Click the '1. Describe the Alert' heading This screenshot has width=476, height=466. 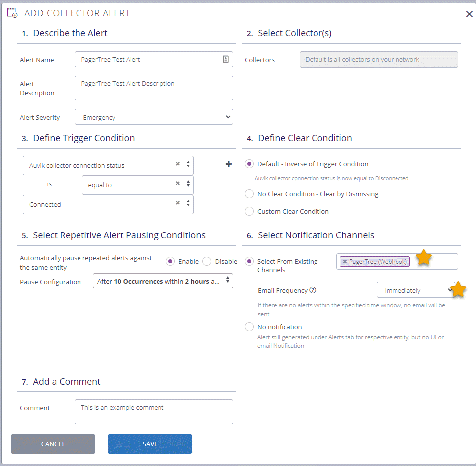pyautogui.click(x=65, y=33)
